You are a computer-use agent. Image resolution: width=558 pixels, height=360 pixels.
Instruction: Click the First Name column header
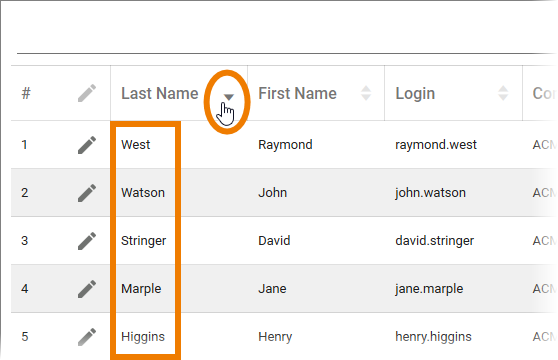298,94
